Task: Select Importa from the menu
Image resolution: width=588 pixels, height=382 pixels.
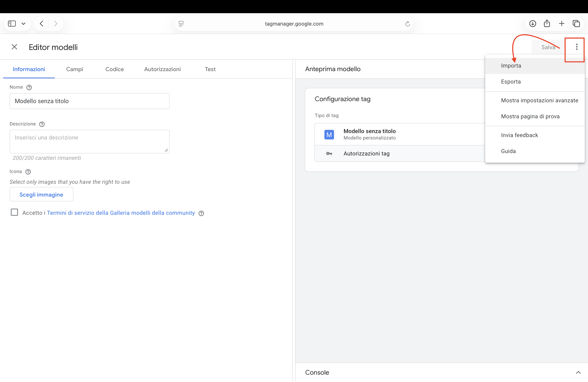Action: click(511, 66)
